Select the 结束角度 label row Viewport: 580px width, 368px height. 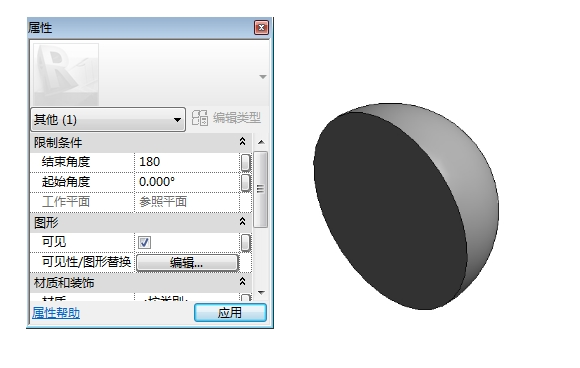82,162
